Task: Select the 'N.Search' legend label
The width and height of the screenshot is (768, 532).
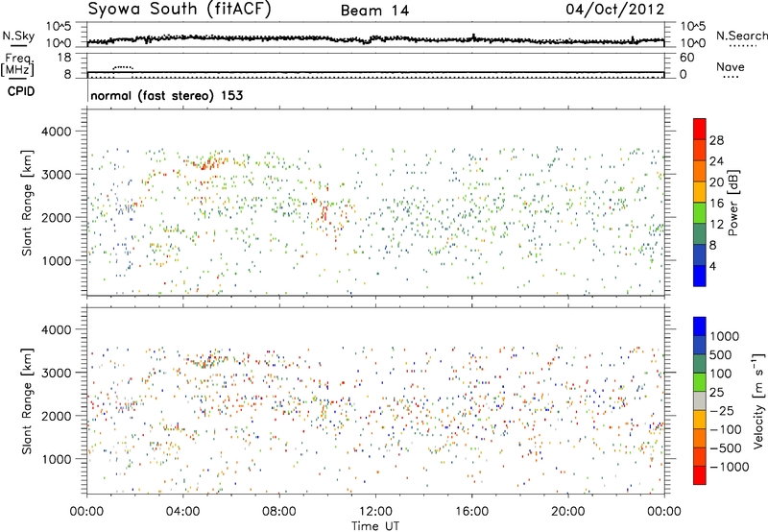Action: pos(741,36)
